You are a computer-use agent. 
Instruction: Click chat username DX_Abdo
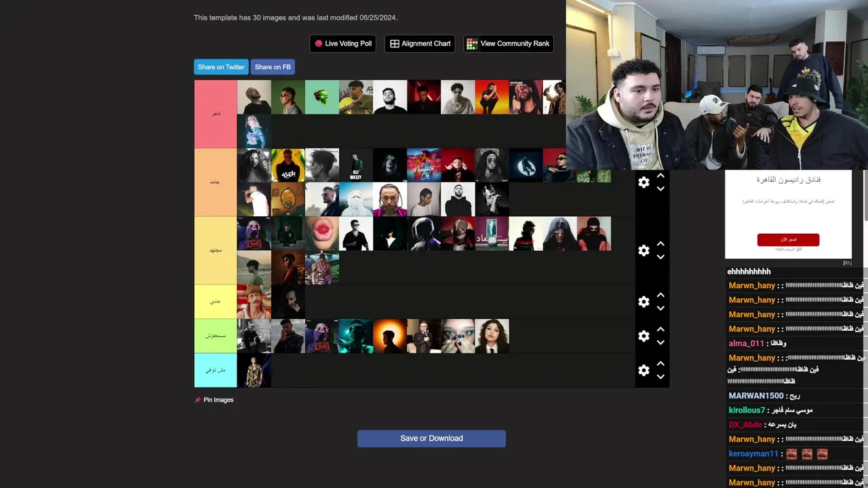745,425
